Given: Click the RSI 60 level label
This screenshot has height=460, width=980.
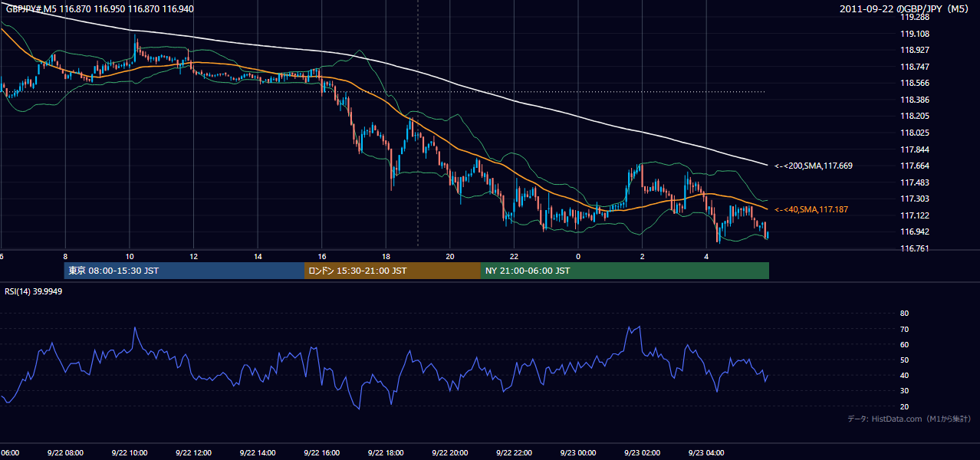Looking at the screenshot, I should (904, 344).
